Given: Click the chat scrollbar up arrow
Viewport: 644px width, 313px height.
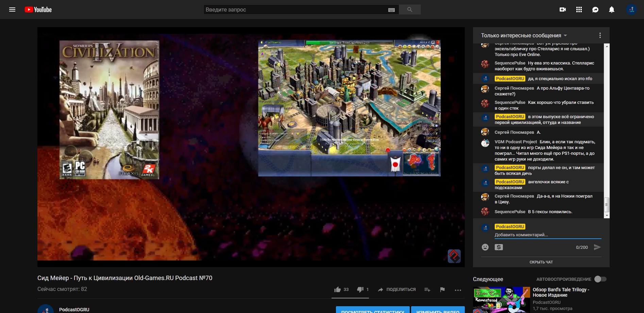Looking at the screenshot, I should pyautogui.click(x=607, y=46).
